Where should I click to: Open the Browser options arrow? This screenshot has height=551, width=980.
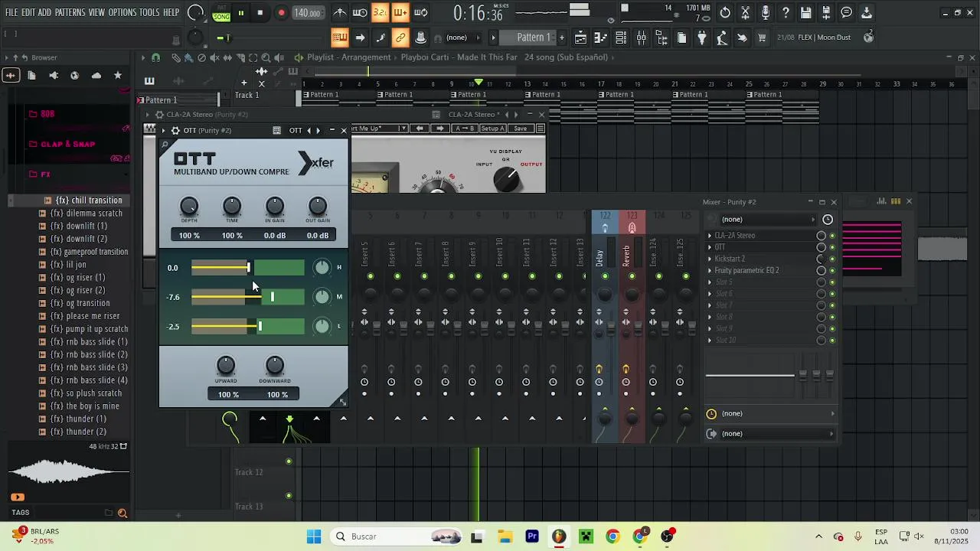[5, 57]
